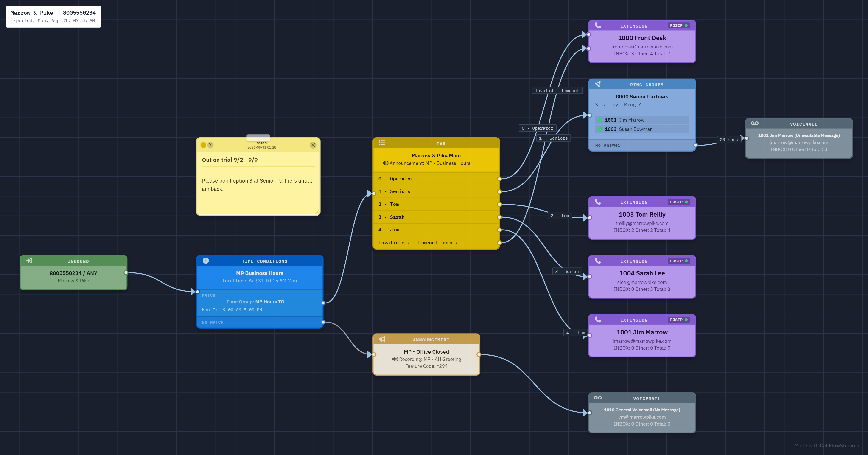Select IVR option 3 - Sarah row
This screenshot has width=868, height=455.
coord(436,217)
